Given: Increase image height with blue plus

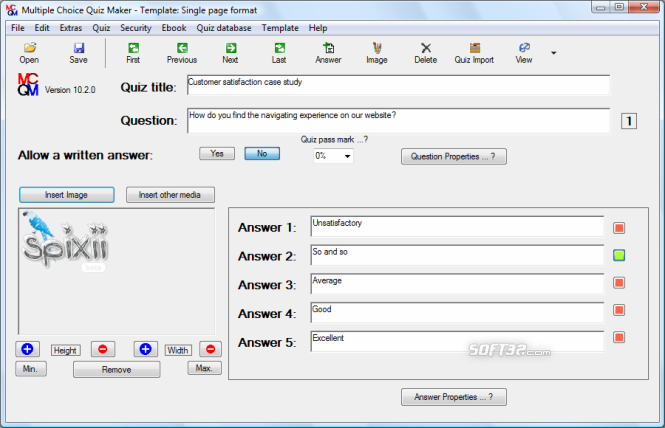Looking at the screenshot, I should point(28,349).
